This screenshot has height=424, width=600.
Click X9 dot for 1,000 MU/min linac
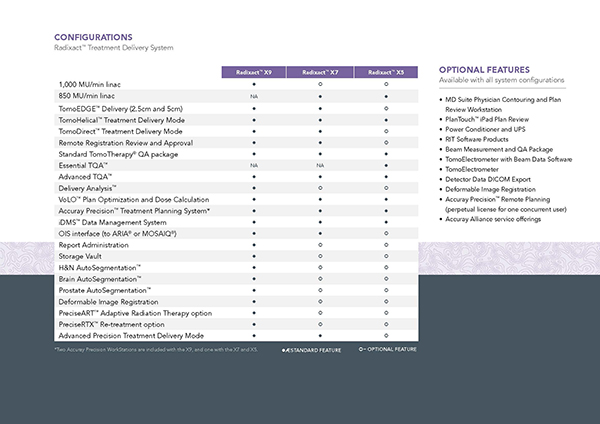[x=254, y=85]
